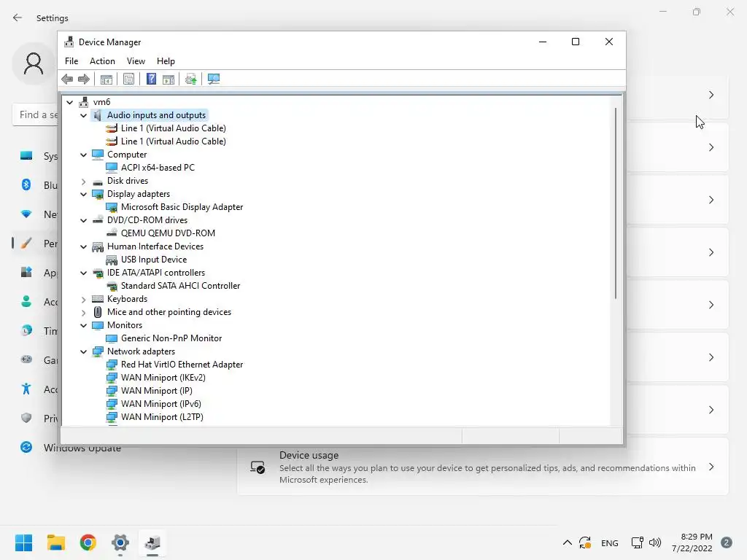Open Privacy via its shield sidebar icon

point(26,418)
